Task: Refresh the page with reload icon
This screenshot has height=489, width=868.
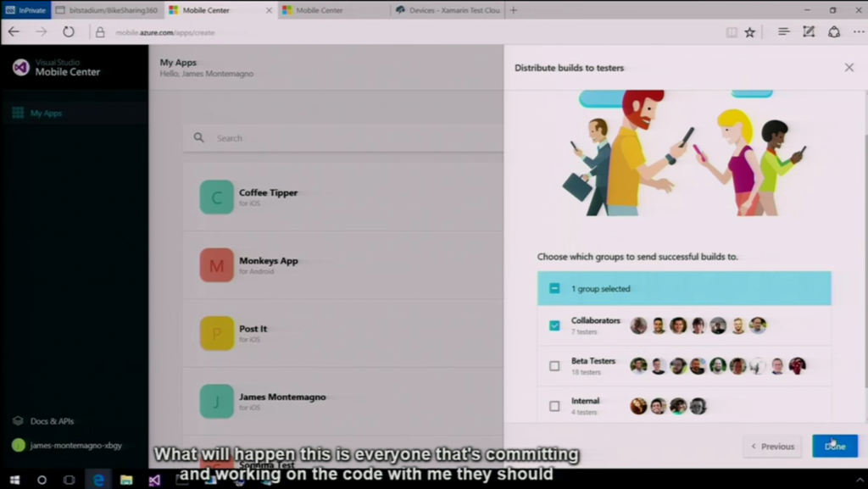Action: click(x=68, y=32)
